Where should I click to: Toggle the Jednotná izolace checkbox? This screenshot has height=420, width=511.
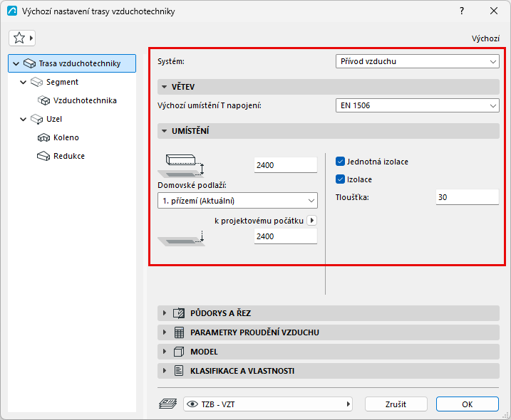(340, 162)
